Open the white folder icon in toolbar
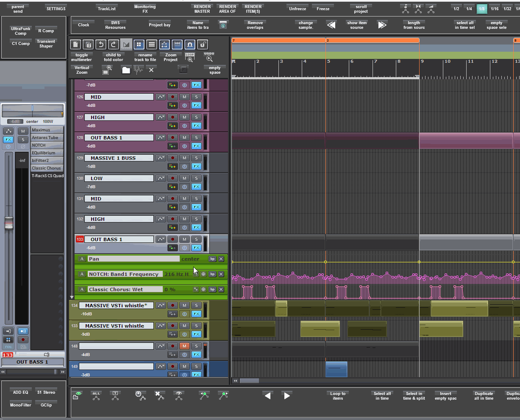Screen dimensions: 520x420 click(x=126, y=70)
